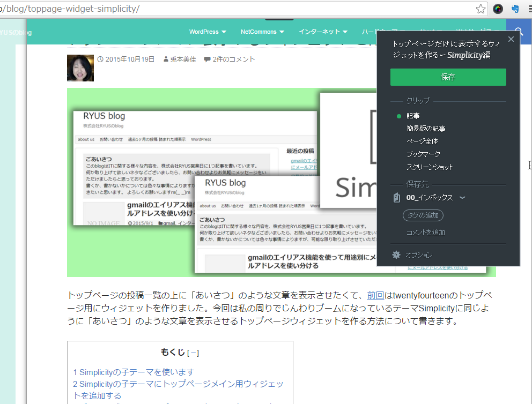
Task: Select the 記事 clip type
Action: 413,116
